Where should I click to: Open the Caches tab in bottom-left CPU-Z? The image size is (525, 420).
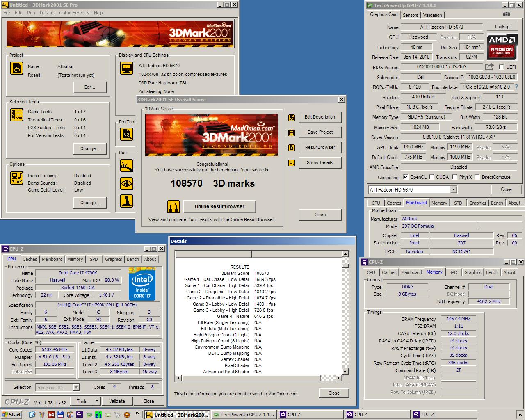tap(30, 259)
